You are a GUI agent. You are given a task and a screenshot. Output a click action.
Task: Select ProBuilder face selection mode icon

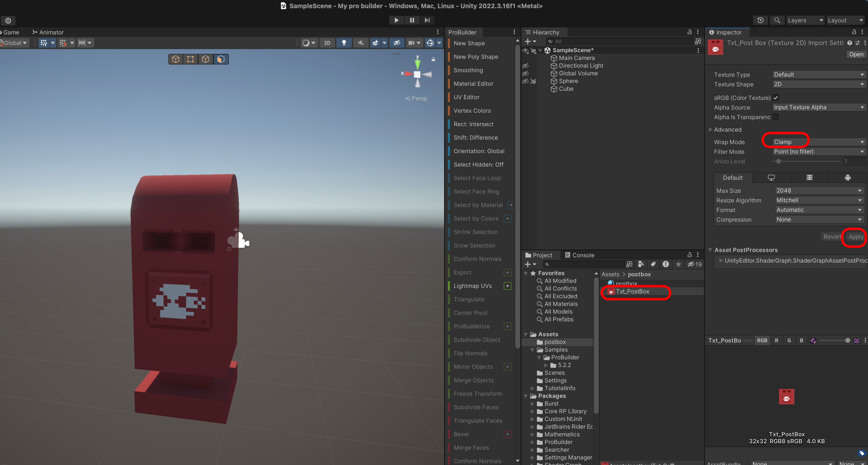point(220,59)
